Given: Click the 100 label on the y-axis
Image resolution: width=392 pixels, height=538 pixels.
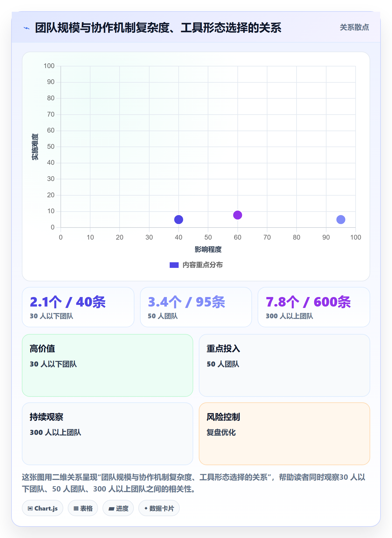Looking at the screenshot, I should 49,66.
